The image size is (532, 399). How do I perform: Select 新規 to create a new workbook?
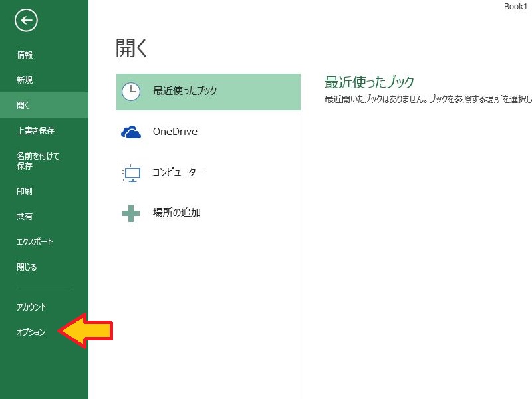point(25,80)
